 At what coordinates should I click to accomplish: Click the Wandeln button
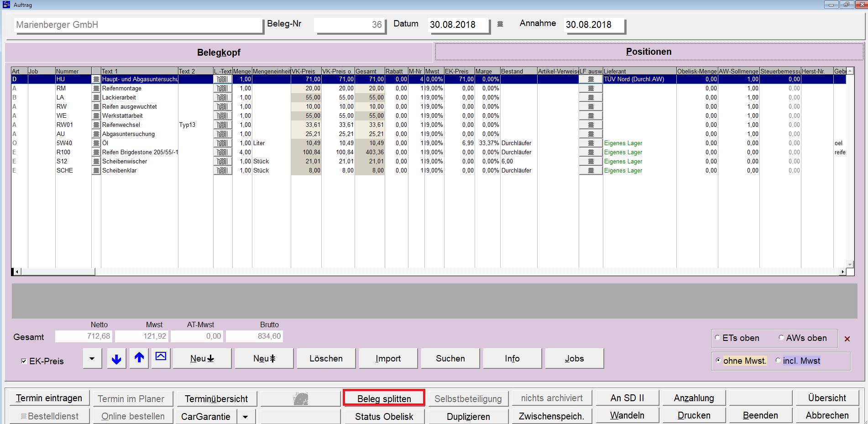627,416
